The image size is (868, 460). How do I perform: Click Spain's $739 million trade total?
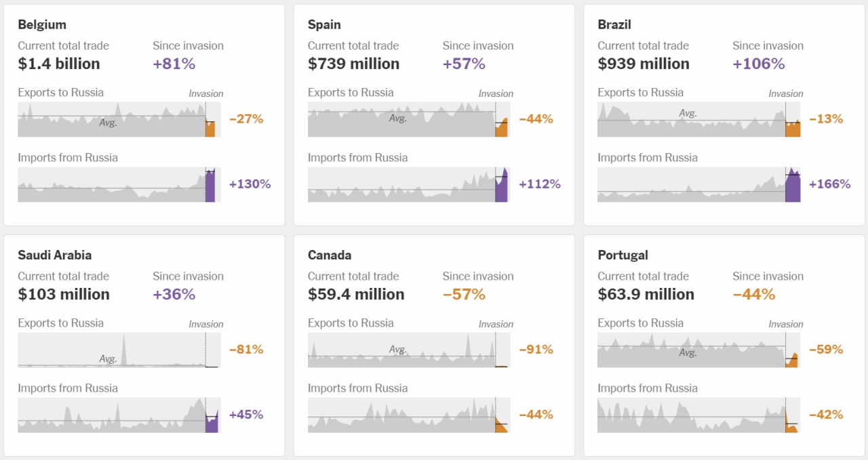353,64
